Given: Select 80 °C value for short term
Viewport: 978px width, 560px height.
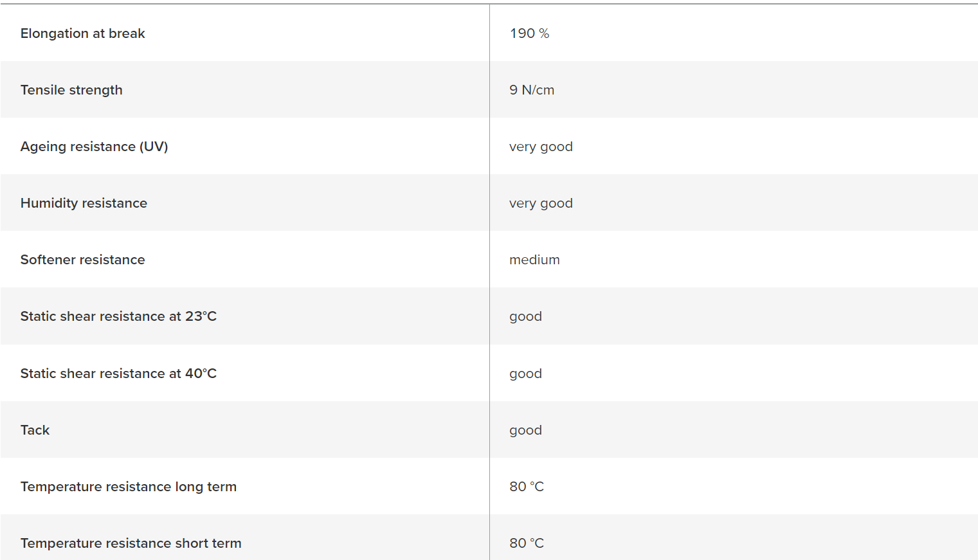Looking at the screenshot, I should tap(527, 543).
